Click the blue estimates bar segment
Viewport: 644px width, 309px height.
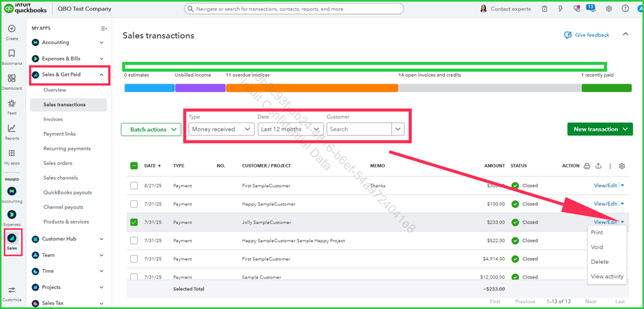[x=150, y=88]
